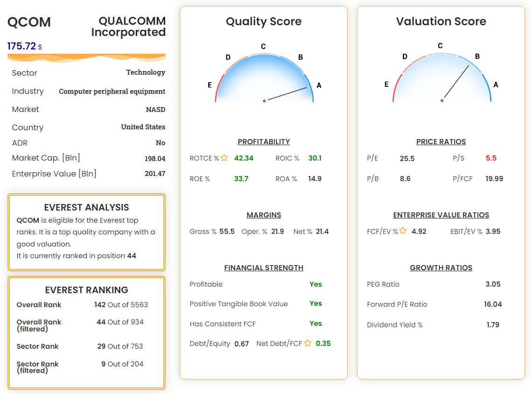Select Sector Rank value 29 Out of 753
The height and width of the screenshot is (394, 532).
120,346
